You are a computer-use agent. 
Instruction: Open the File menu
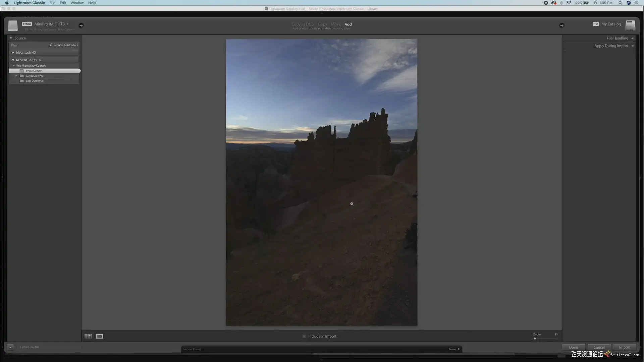point(52,3)
